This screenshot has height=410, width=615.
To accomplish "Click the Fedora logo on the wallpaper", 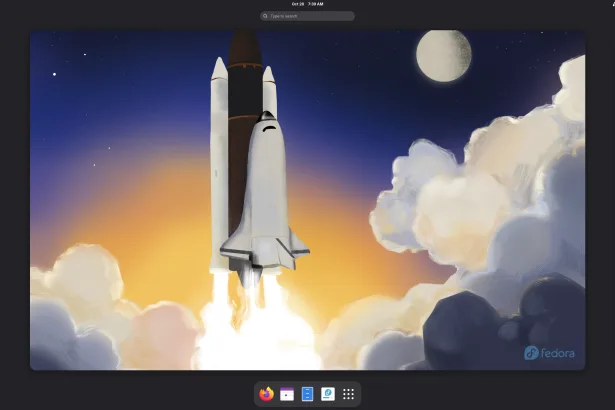I will [x=546, y=352].
